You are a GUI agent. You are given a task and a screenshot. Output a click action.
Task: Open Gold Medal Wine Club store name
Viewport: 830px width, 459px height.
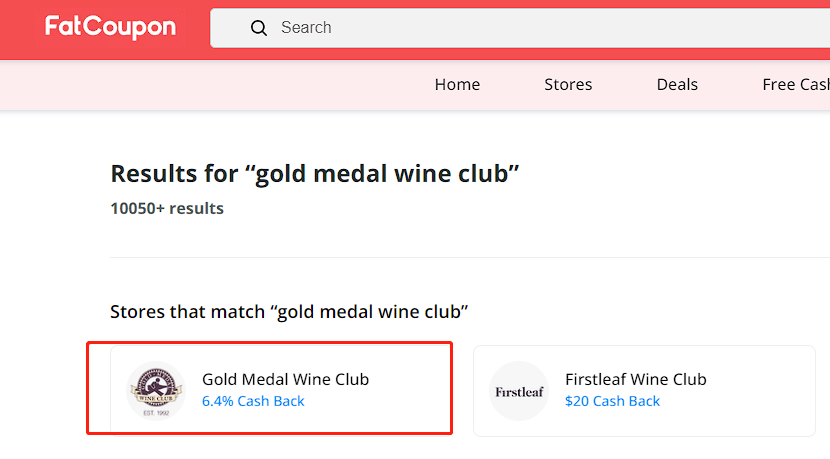click(285, 379)
